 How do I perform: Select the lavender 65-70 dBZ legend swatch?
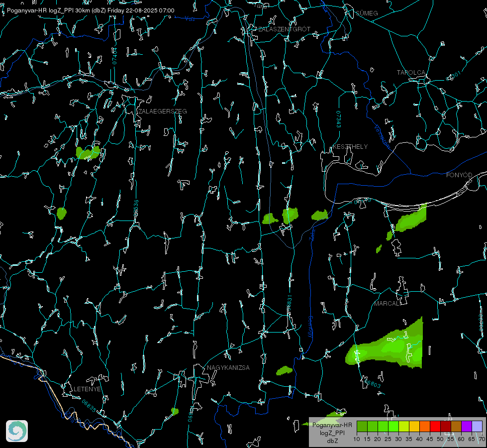(477, 426)
